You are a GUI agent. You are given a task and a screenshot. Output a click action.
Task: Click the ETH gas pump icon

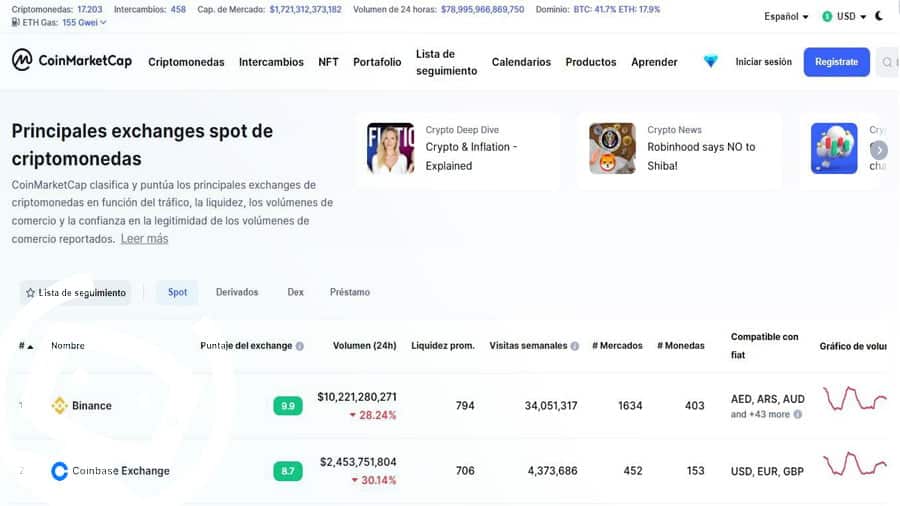coord(15,22)
